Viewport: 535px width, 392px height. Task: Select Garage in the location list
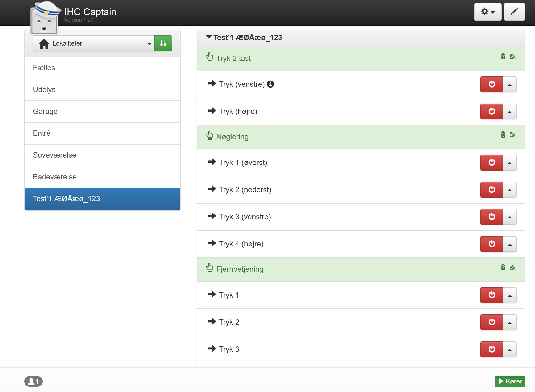click(x=102, y=112)
